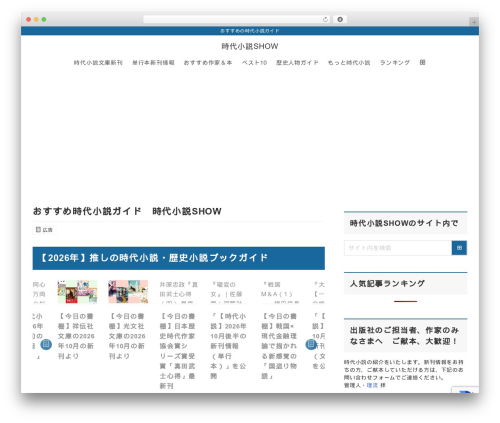Click the おすすめの時代小説ガイド top bar text
The image size is (500, 423).
tap(250, 31)
